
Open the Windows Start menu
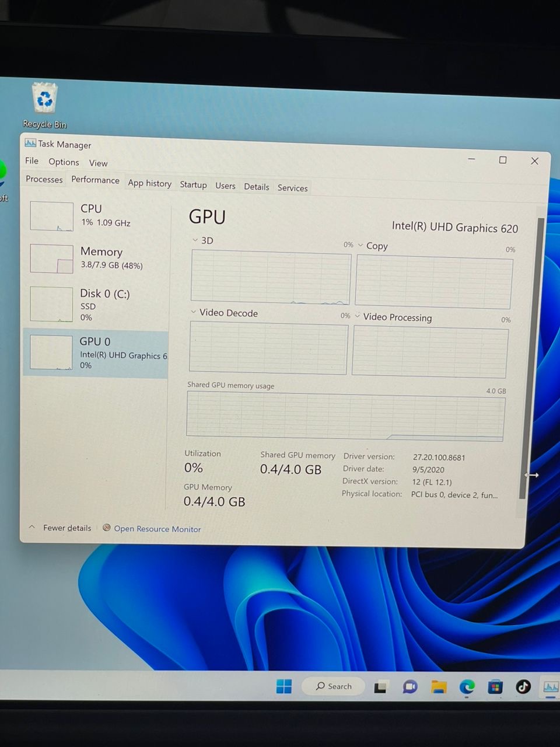pyautogui.click(x=284, y=686)
